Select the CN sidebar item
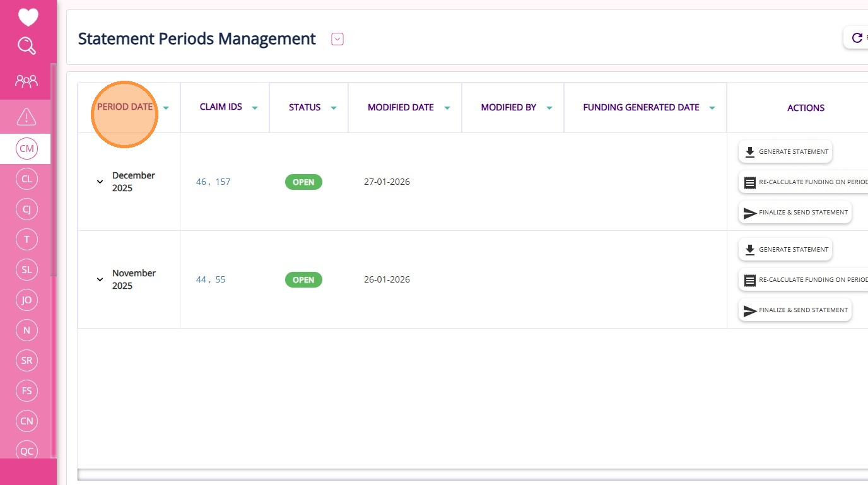 26,421
